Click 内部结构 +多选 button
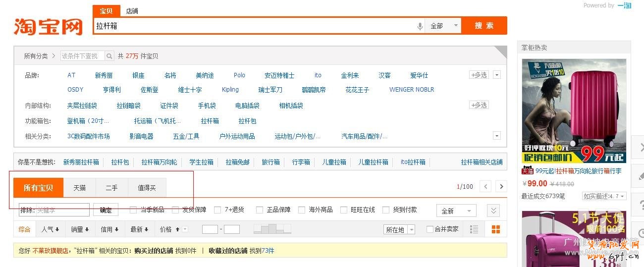 pos(479,105)
